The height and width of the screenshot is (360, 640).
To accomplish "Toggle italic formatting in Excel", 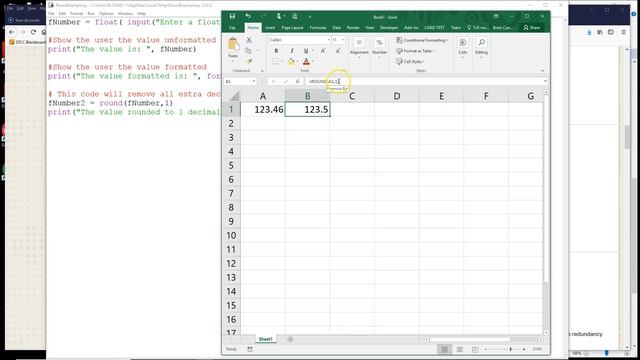I will pyautogui.click(x=291, y=51).
